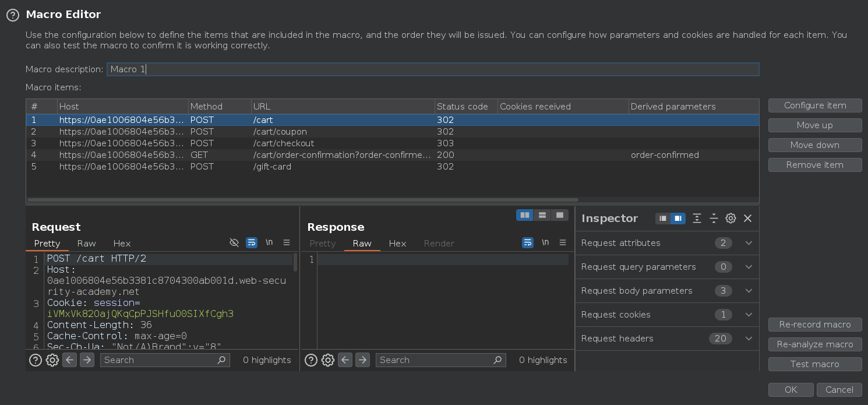Click the Move down button
This screenshot has width=868, height=405.
pyautogui.click(x=815, y=145)
